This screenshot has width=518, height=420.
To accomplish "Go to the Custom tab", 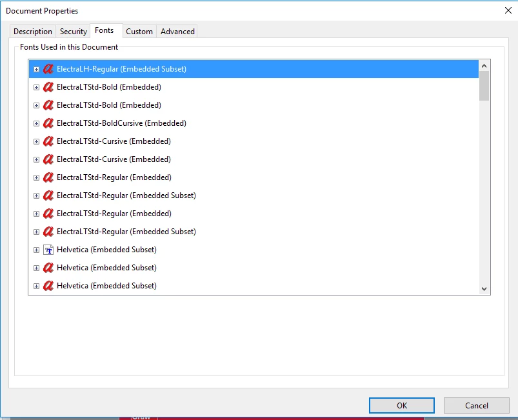I will [139, 32].
